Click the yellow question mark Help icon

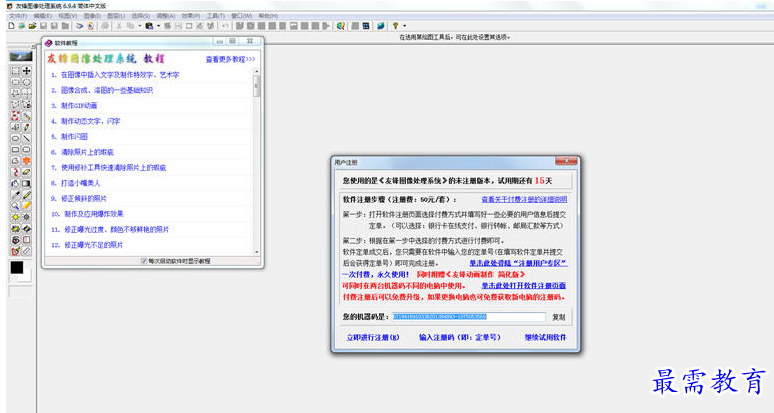pos(395,26)
